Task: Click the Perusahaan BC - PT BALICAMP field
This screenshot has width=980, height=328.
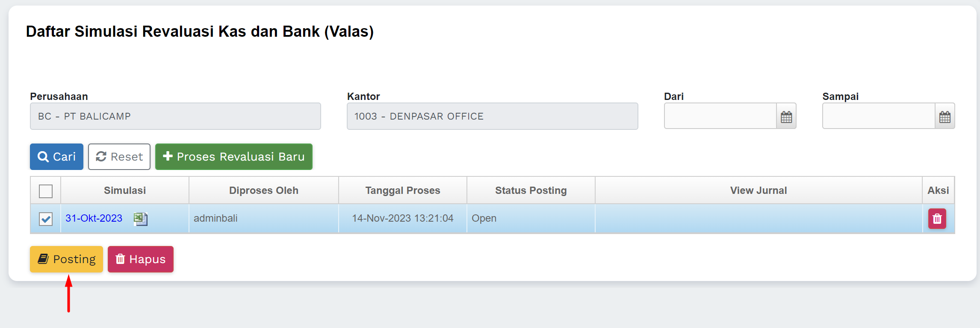Action: tap(175, 116)
